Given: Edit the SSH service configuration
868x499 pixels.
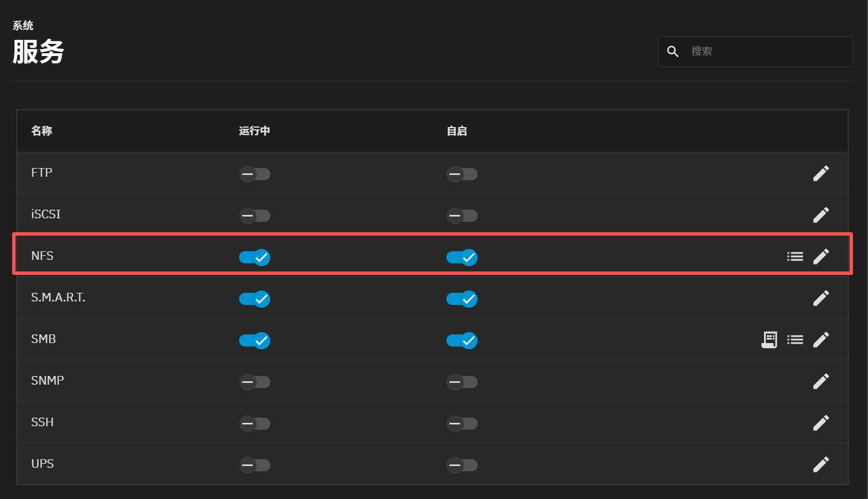Looking at the screenshot, I should click(x=821, y=423).
